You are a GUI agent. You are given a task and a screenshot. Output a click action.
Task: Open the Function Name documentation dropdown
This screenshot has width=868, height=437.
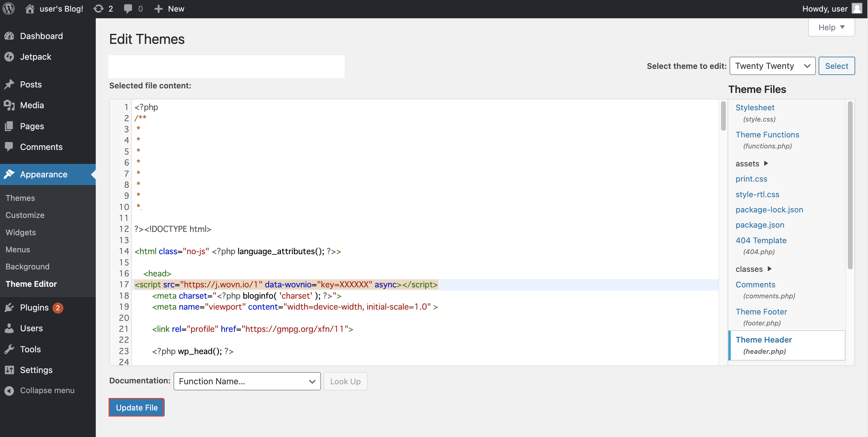tap(247, 381)
